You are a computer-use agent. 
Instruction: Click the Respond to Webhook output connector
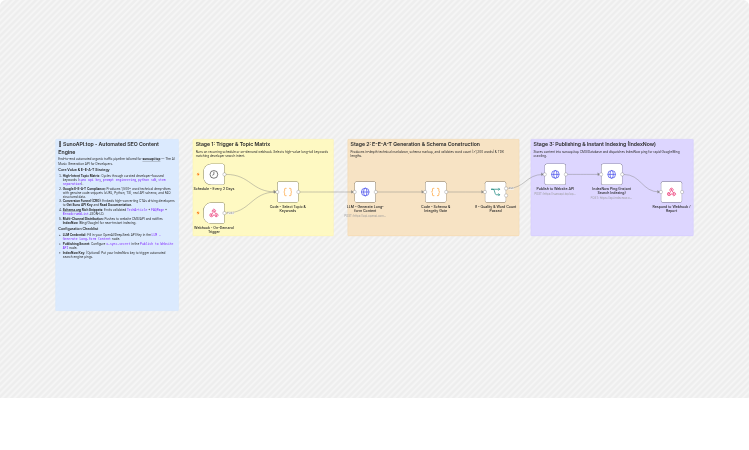click(682, 192)
